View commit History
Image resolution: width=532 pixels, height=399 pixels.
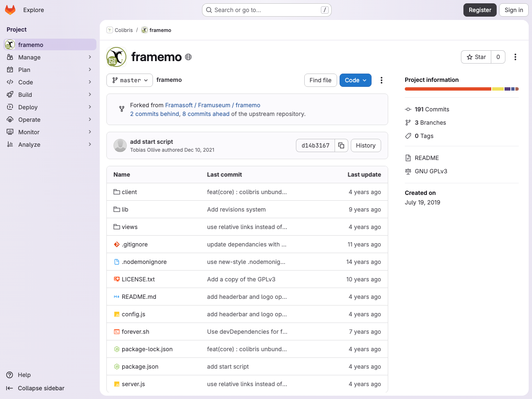365,145
